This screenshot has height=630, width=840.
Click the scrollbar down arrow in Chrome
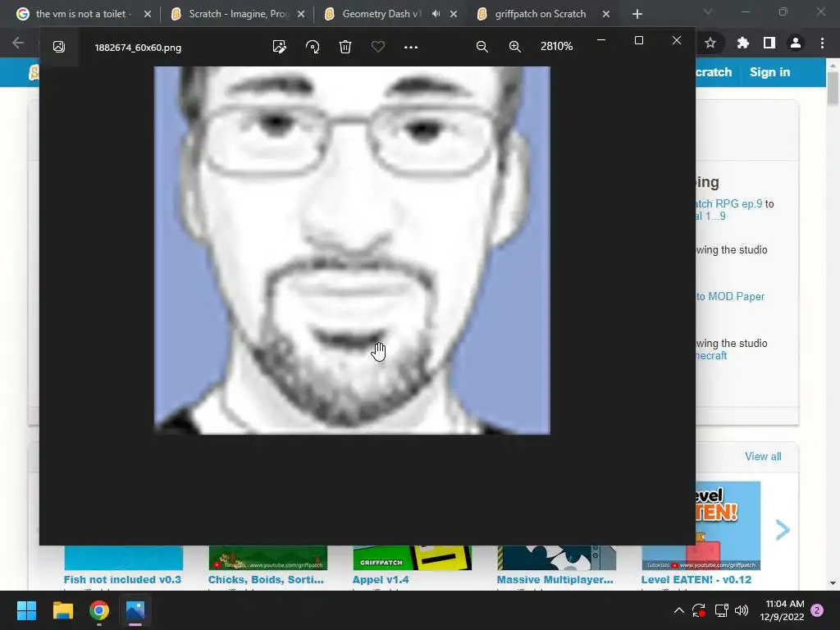(x=833, y=583)
